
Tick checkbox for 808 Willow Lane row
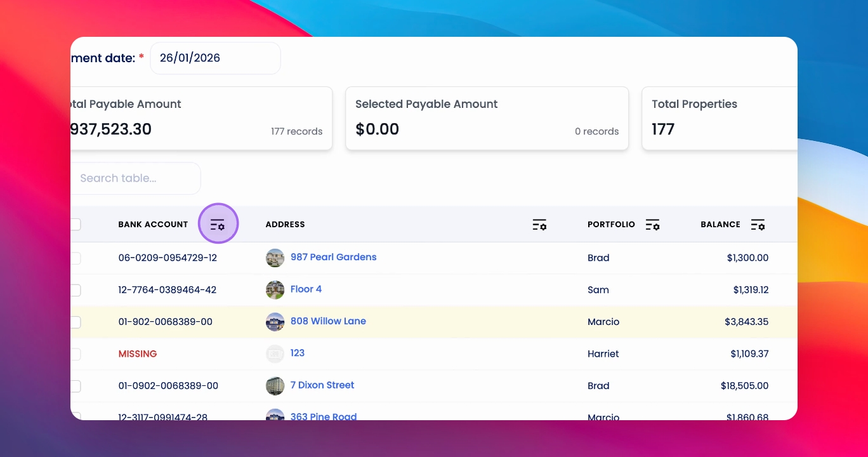pos(76,322)
